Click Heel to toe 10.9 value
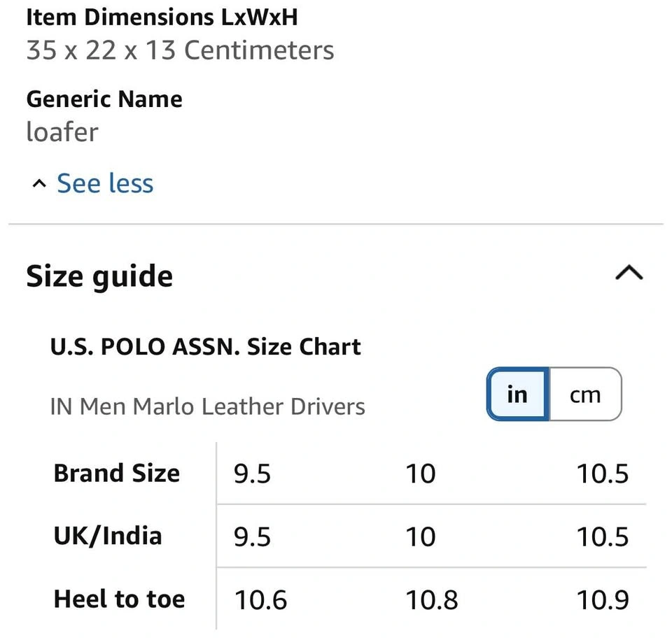This screenshot has height=640, width=672. coord(602,599)
